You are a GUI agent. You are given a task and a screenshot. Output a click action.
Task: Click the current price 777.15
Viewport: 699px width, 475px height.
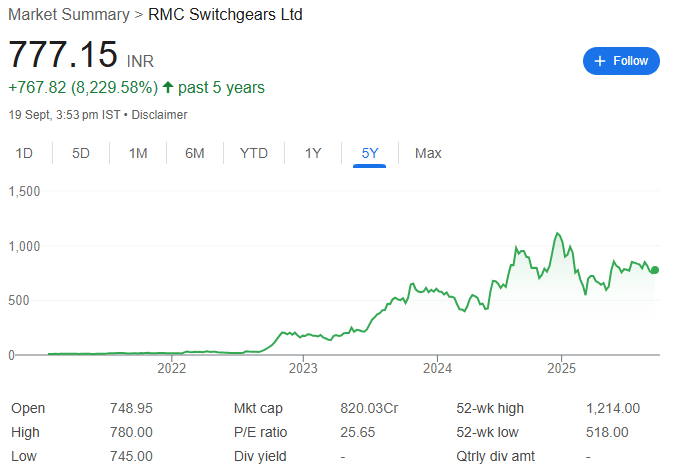pos(63,55)
